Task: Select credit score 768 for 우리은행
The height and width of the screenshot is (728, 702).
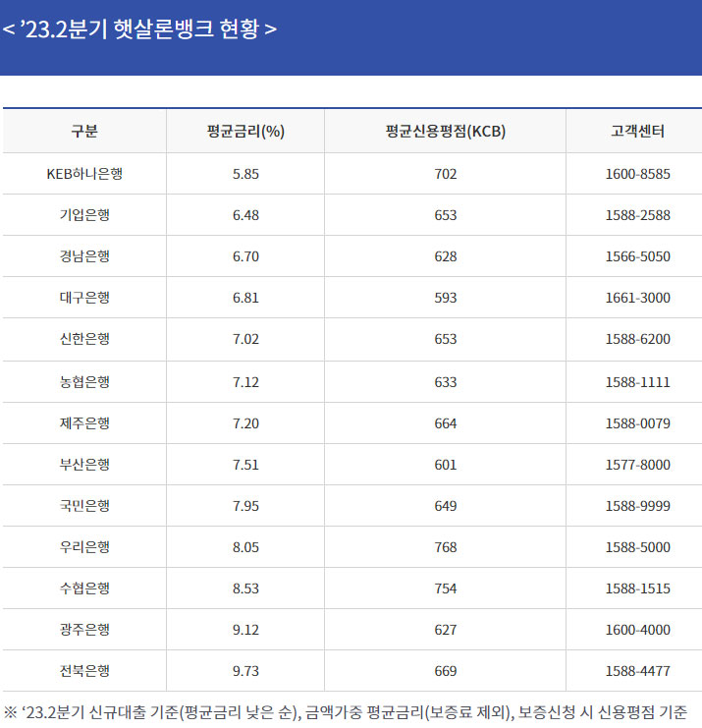Action: 446,547
